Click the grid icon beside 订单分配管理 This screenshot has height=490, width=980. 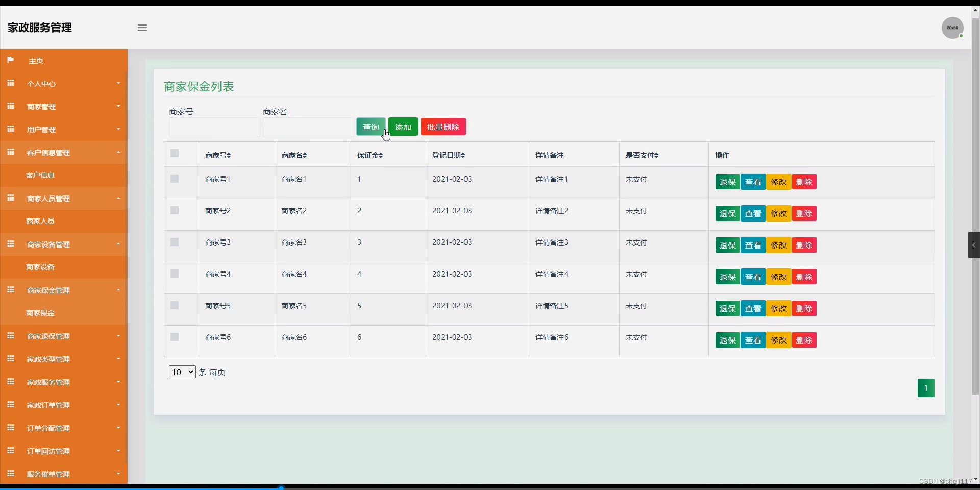pos(11,428)
